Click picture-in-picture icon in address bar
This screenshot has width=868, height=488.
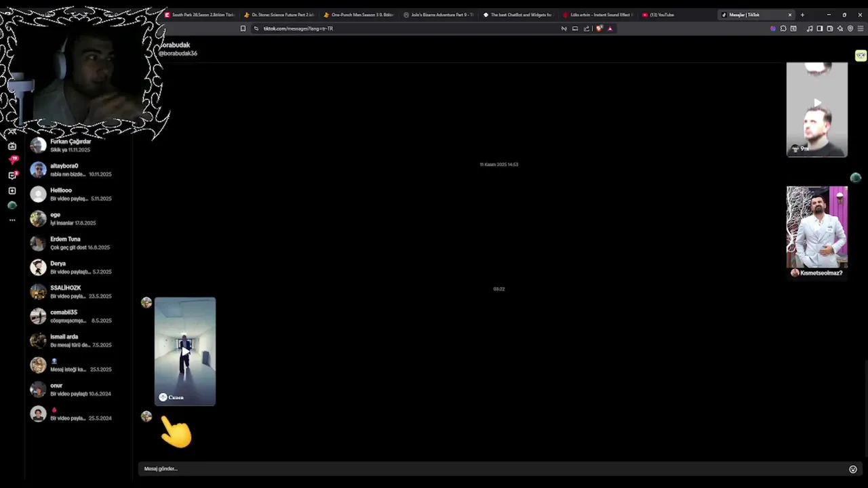(575, 28)
